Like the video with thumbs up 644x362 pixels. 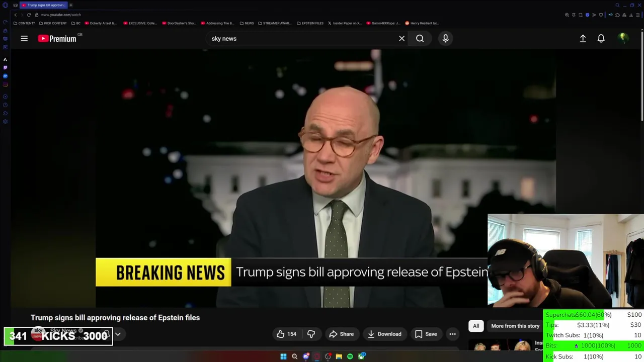286,334
